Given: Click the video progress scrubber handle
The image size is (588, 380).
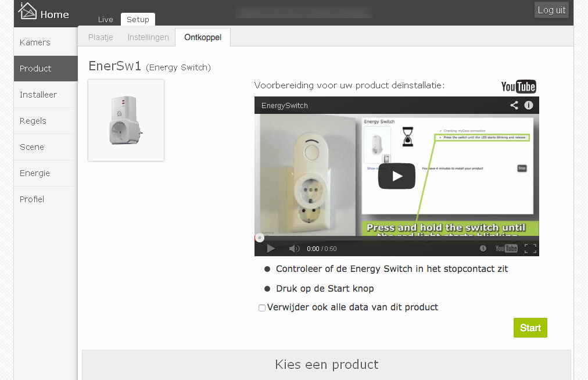Looking at the screenshot, I should click(260, 238).
